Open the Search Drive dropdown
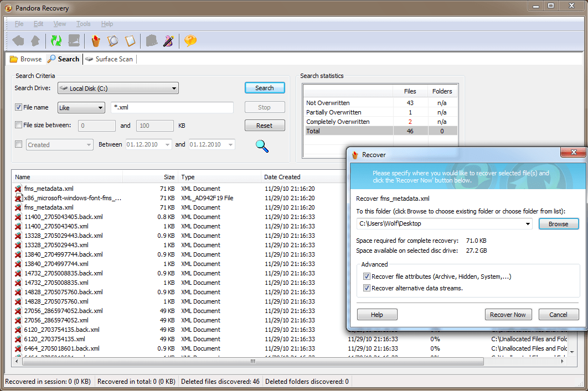This screenshot has height=391, width=588. pyautogui.click(x=174, y=88)
